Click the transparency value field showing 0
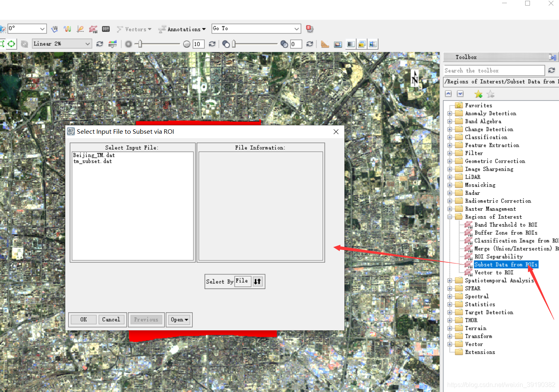 [x=296, y=44]
